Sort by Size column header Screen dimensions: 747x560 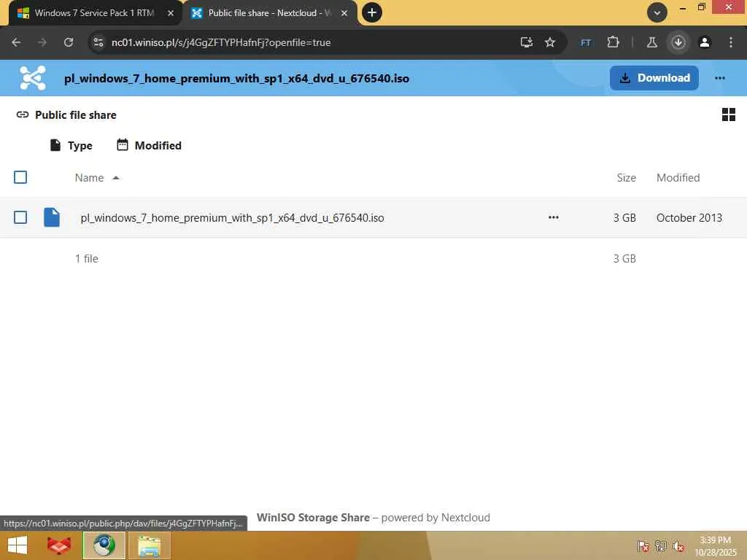click(x=626, y=178)
